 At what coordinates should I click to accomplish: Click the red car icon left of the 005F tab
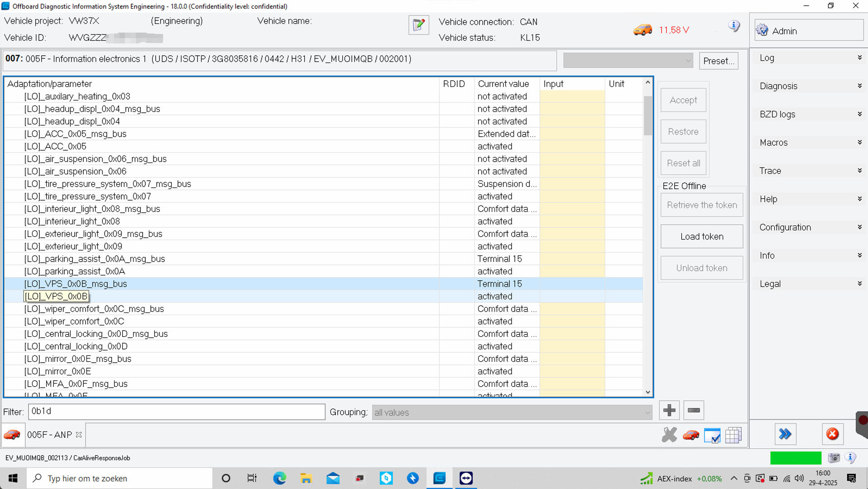pyautogui.click(x=12, y=435)
